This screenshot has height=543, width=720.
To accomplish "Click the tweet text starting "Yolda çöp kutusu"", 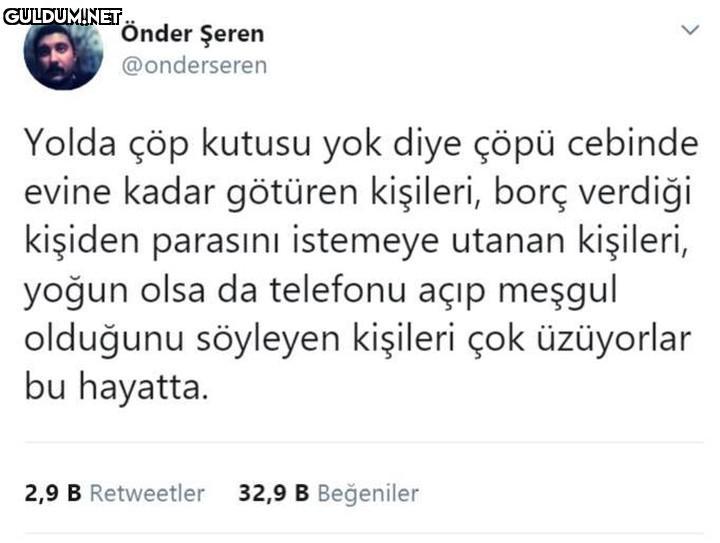I will [361, 265].
